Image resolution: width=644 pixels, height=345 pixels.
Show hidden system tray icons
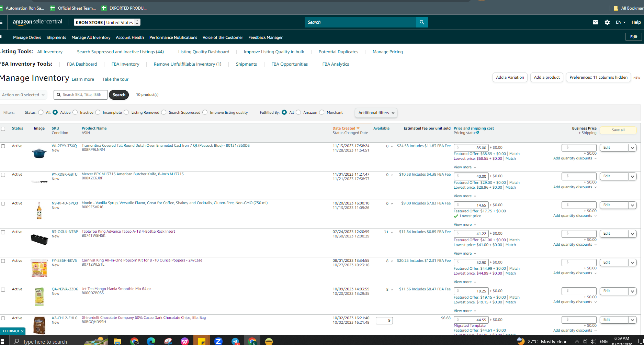(577, 342)
